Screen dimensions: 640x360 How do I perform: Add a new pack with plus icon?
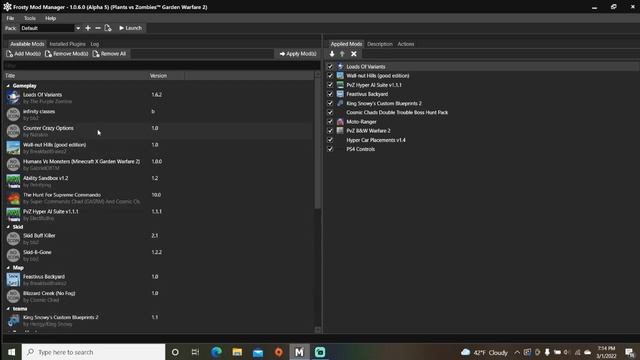coord(88,28)
